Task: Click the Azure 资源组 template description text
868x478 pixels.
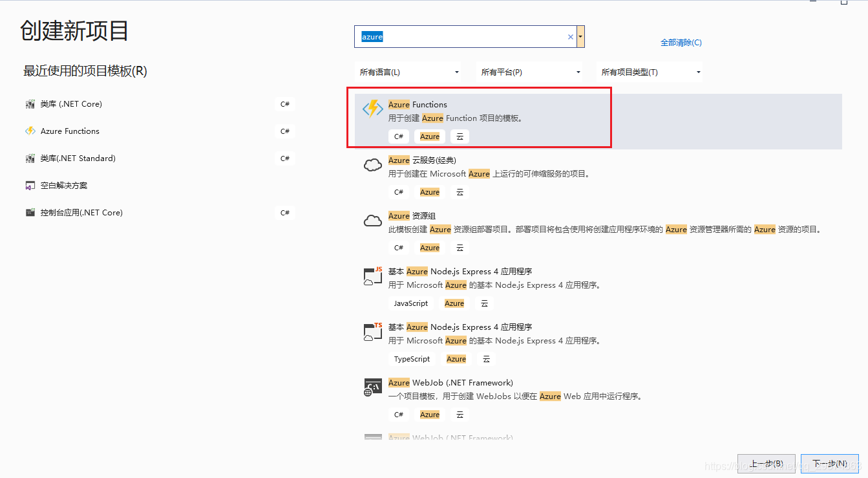Action: [x=606, y=230]
